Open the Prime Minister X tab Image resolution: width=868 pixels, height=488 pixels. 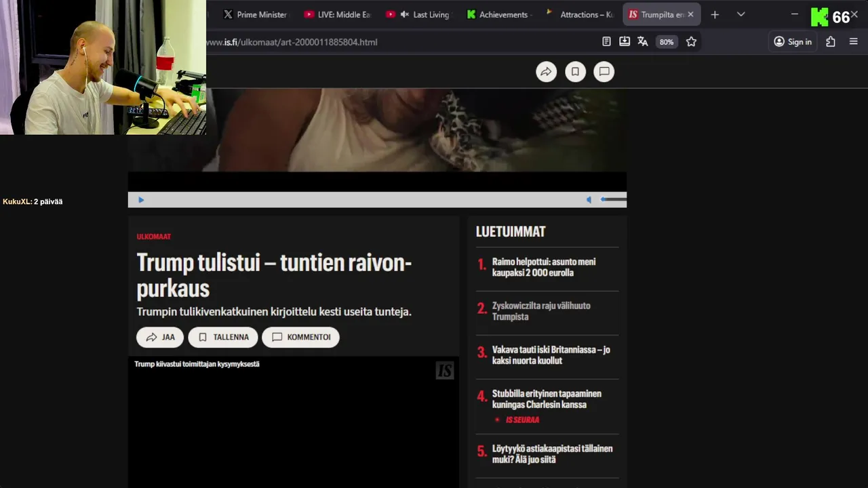coord(255,14)
